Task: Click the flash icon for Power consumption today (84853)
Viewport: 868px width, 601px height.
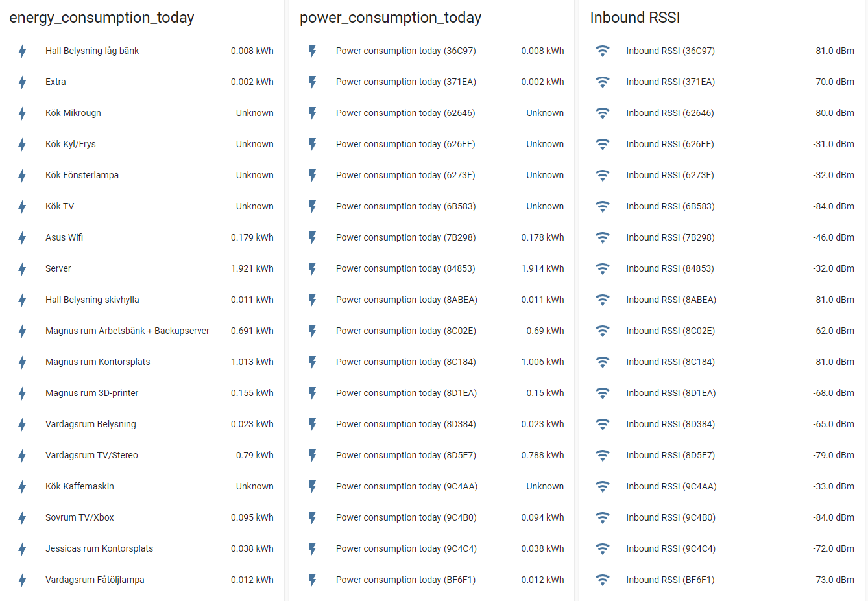Action: click(313, 268)
